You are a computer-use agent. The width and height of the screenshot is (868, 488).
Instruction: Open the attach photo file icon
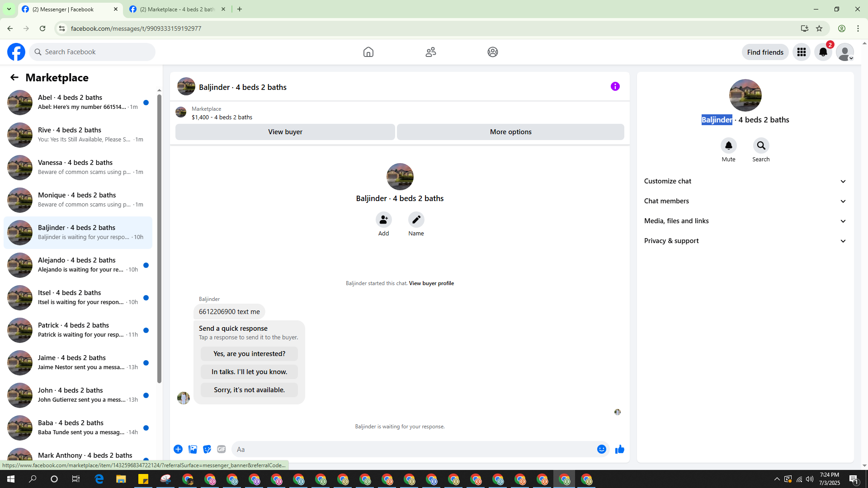193,449
